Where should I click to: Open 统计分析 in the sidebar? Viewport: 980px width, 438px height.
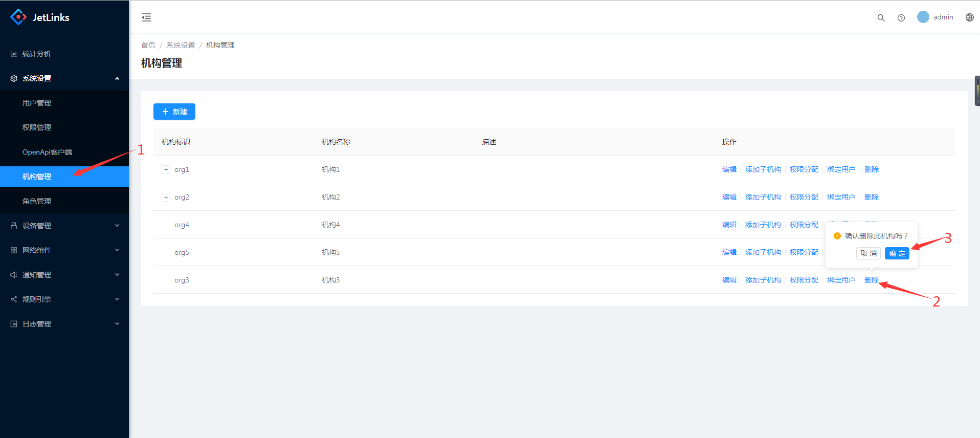(x=36, y=54)
